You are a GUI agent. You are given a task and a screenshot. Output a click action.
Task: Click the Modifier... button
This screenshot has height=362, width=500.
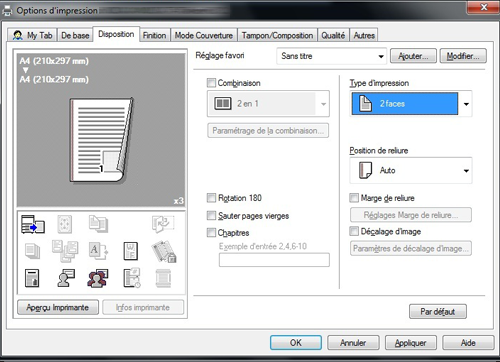[463, 56]
